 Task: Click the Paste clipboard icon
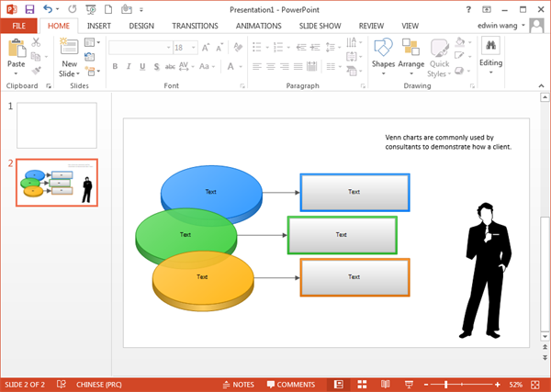pyautogui.click(x=17, y=48)
